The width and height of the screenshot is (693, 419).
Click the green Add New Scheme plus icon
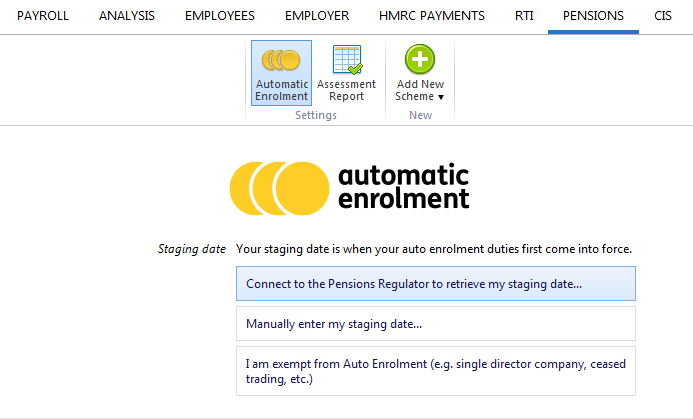pyautogui.click(x=420, y=59)
